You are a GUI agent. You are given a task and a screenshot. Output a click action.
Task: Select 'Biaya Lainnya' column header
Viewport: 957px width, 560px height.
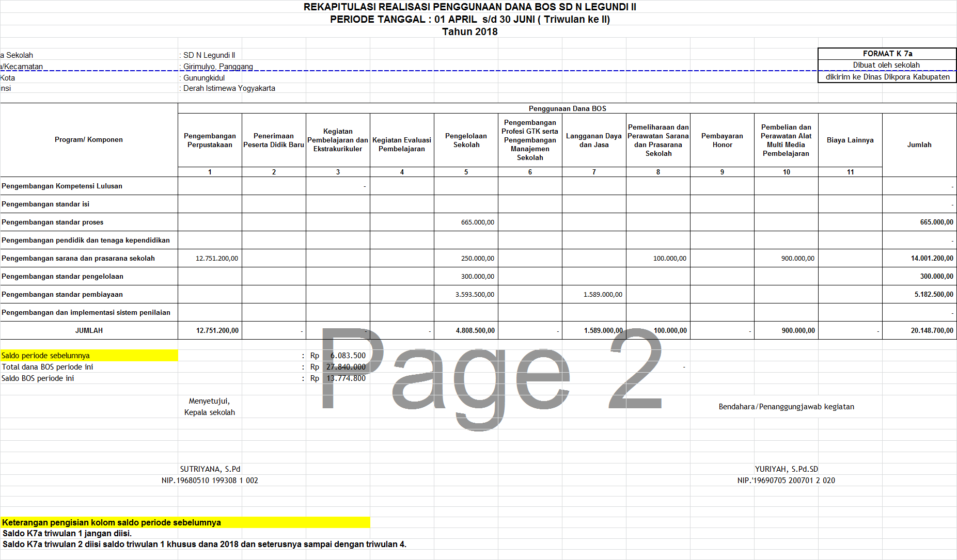(850, 140)
